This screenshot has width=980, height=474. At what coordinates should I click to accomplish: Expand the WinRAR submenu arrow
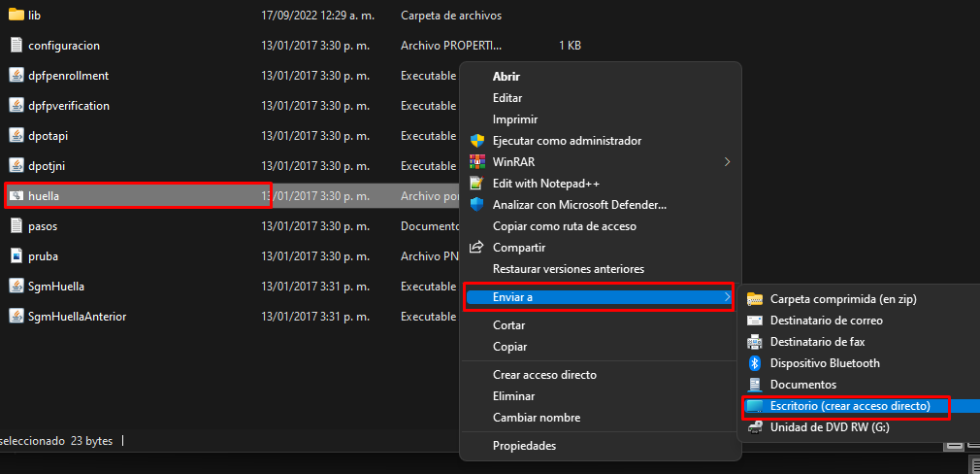(x=727, y=162)
